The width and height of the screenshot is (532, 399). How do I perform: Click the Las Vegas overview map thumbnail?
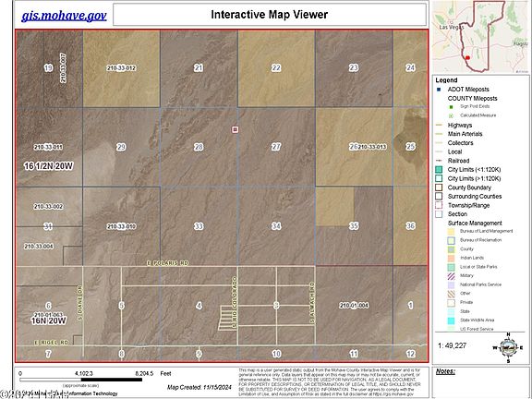480,37
